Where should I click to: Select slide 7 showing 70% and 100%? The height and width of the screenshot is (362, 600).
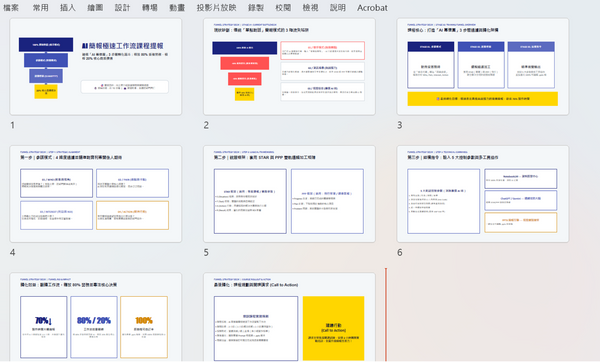(x=96, y=317)
